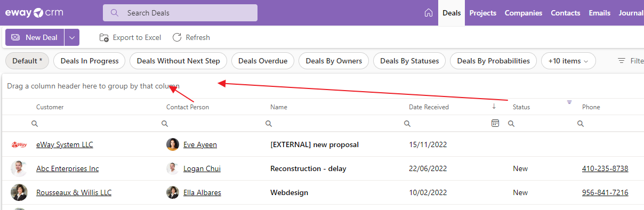The width and height of the screenshot is (644, 210).
Task: Call phone number 956-841-7216
Action: (x=605, y=192)
